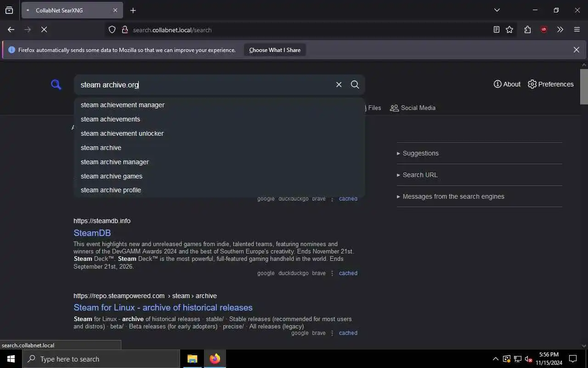
Task: Open the SteamDB result title
Action: click(92, 233)
